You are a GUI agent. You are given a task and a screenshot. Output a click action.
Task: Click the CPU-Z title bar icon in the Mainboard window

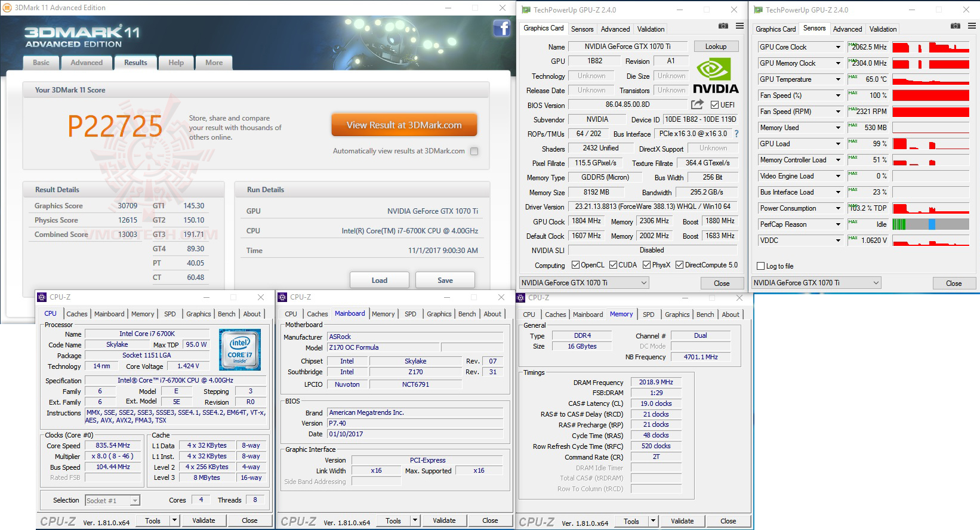[283, 297]
